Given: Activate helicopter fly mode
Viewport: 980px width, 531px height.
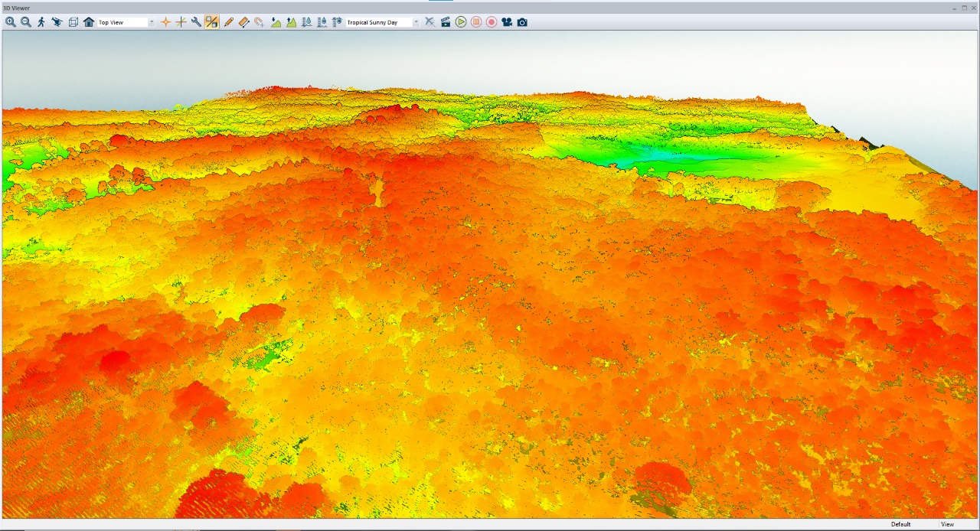Looking at the screenshot, I should tap(57, 22).
